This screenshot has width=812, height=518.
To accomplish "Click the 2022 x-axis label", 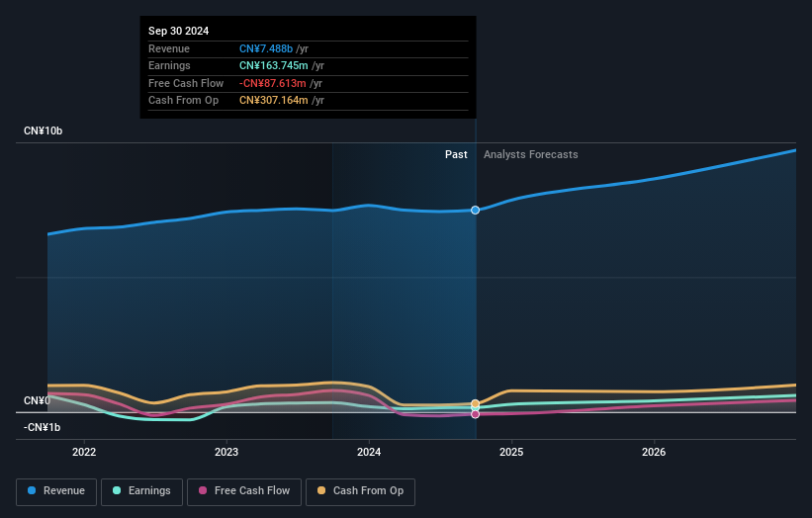I will coord(84,452).
